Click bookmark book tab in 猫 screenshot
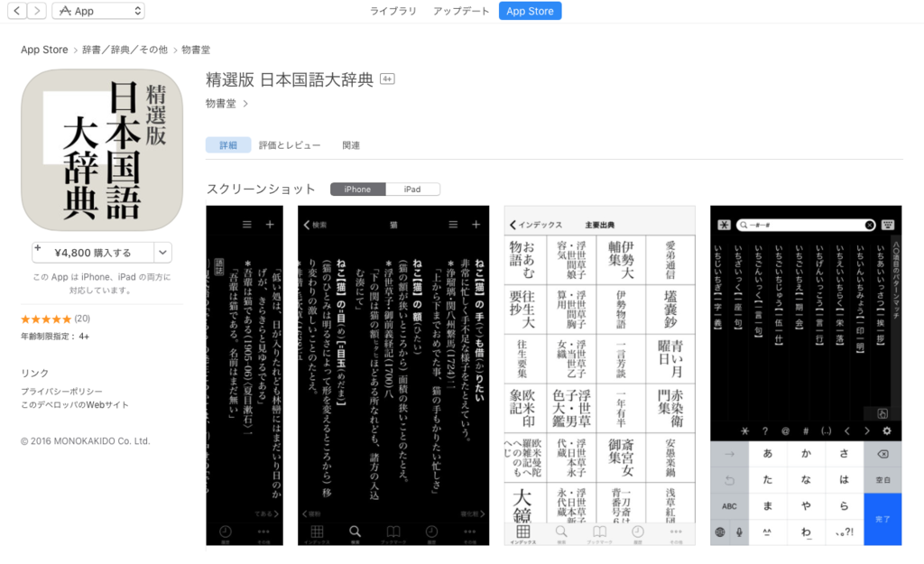Image resolution: width=924 pixels, height=564 pixels. [x=393, y=532]
